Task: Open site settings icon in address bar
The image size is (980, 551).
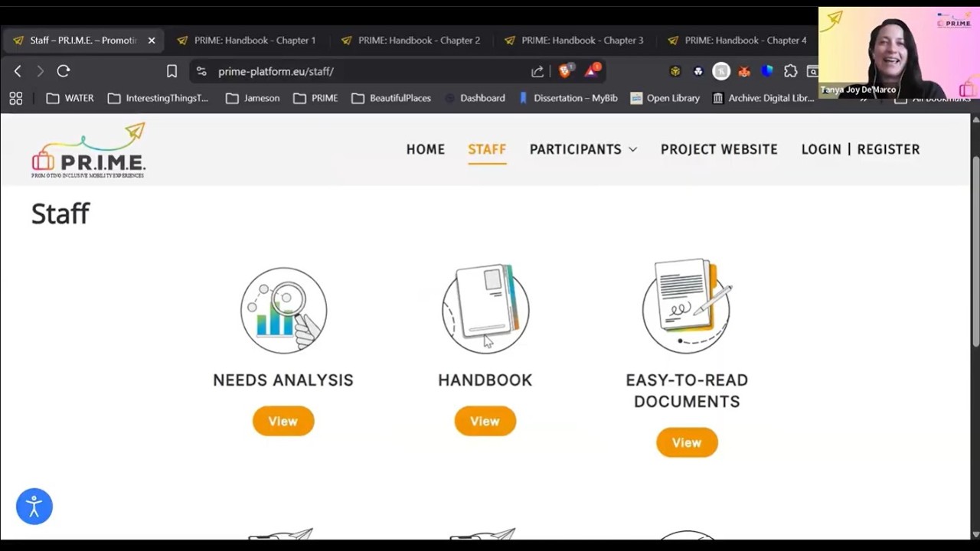Action: (201, 71)
